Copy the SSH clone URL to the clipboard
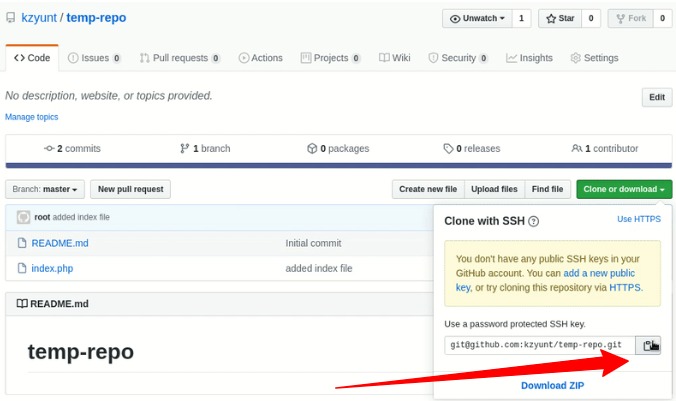This screenshot has height=401, width=676. [x=648, y=345]
